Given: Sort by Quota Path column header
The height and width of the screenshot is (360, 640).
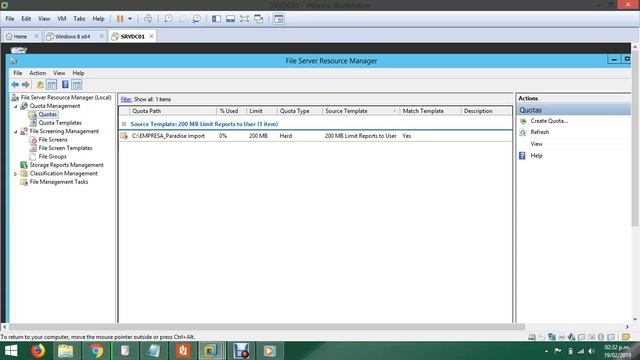Looking at the screenshot, I should [x=173, y=111].
